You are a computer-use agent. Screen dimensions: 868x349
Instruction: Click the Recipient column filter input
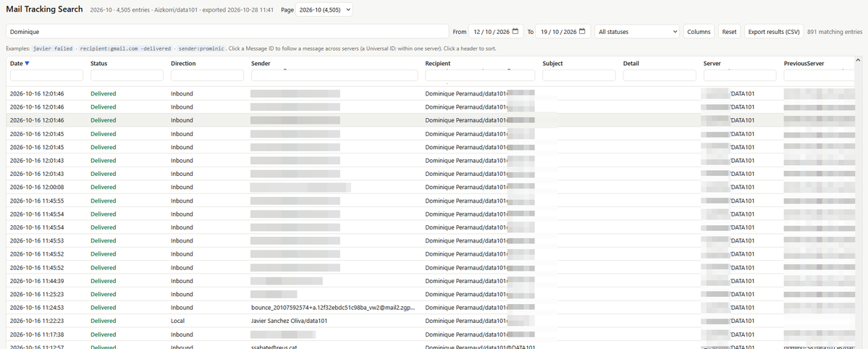coord(480,75)
